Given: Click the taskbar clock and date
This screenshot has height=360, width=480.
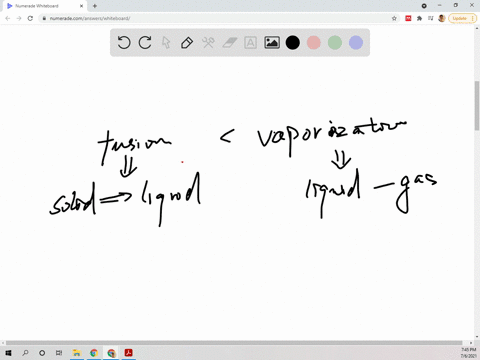Looking at the screenshot, I should click(468, 353).
